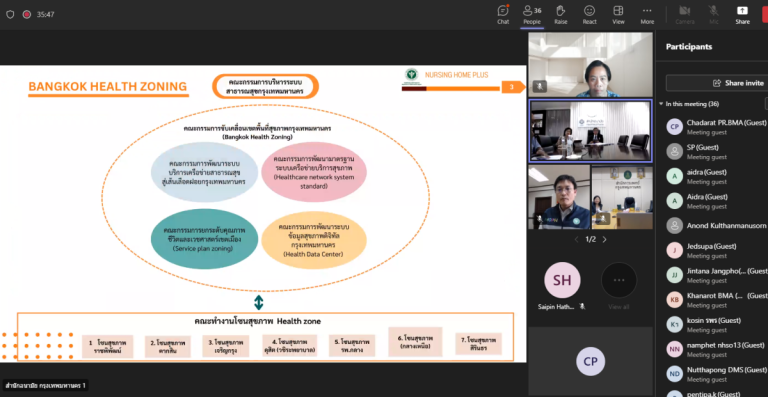Click the shield security icon
The width and height of the screenshot is (768, 397).
tap(10, 15)
